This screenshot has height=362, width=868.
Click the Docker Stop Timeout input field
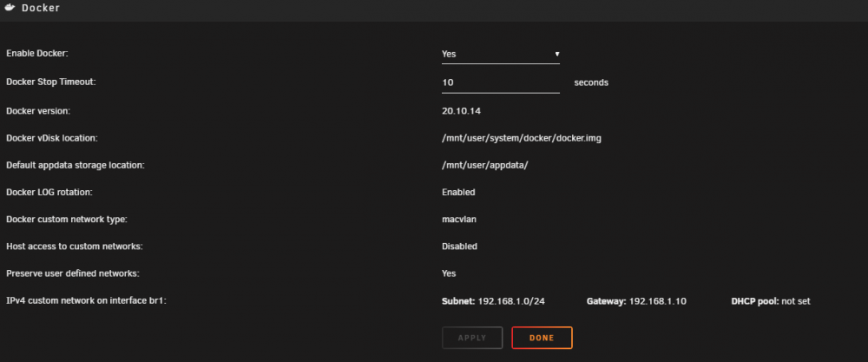click(501, 82)
